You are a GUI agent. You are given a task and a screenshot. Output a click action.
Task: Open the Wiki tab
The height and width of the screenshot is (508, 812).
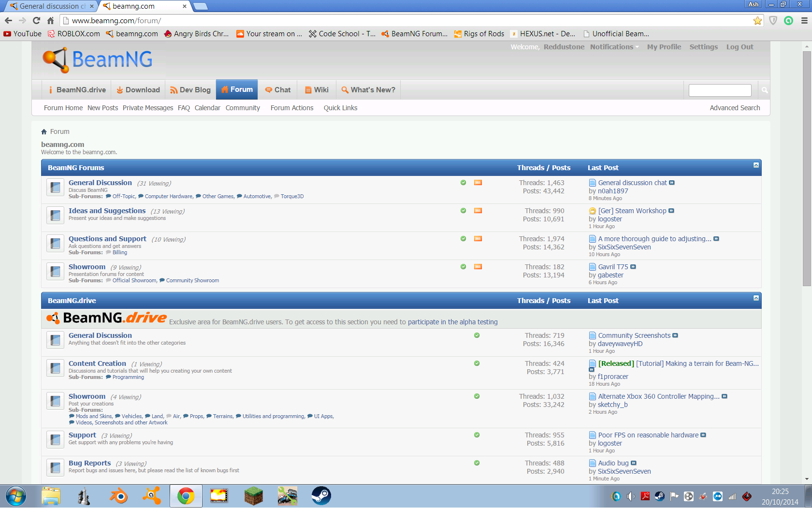click(x=317, y=90)
